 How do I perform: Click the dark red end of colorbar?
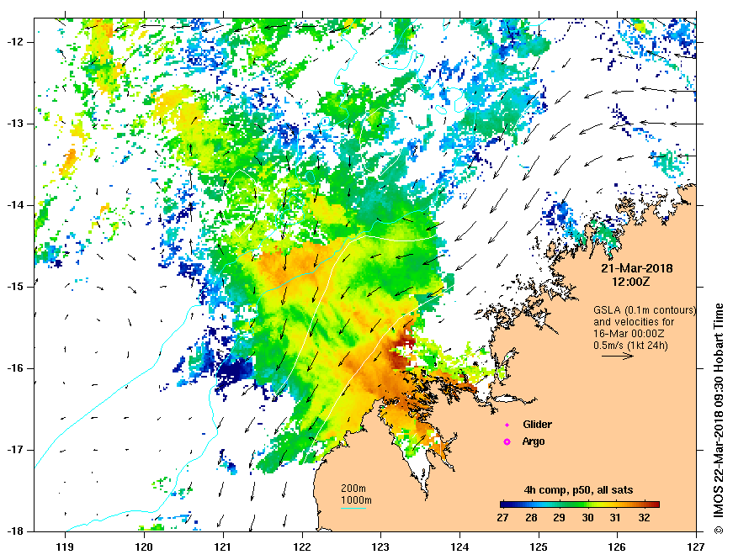pos(655,505)
